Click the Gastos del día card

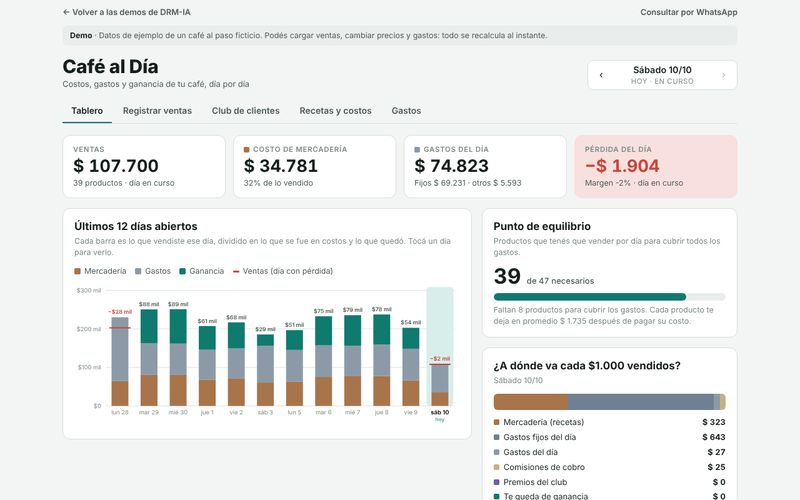pos(485,166)
